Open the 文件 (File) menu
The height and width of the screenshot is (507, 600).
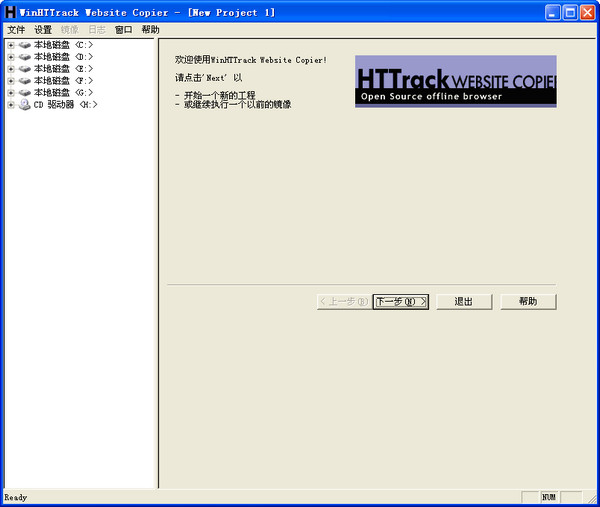pyautogui.click(x=16, y=30)
